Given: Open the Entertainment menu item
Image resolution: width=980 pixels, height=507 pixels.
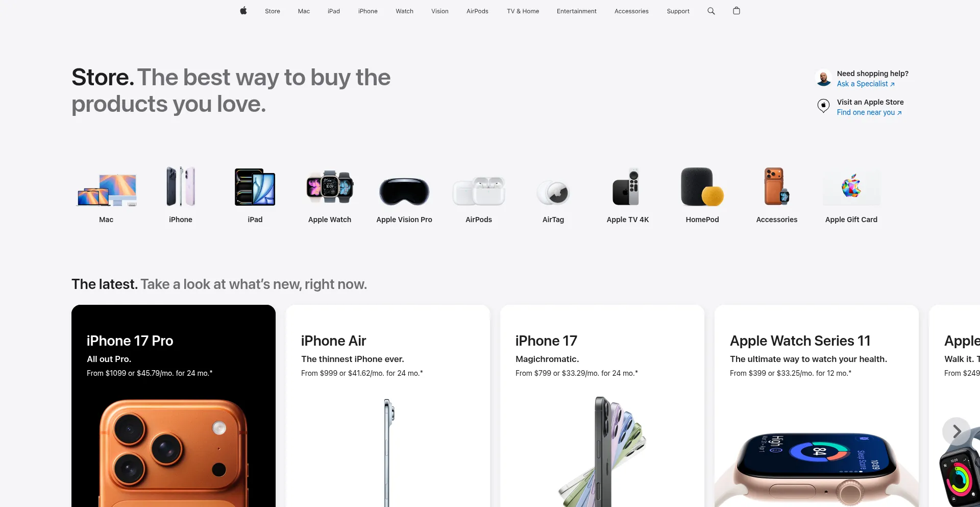Looking at the screenshot, I should pyautogui.click(x=577, y=11).
